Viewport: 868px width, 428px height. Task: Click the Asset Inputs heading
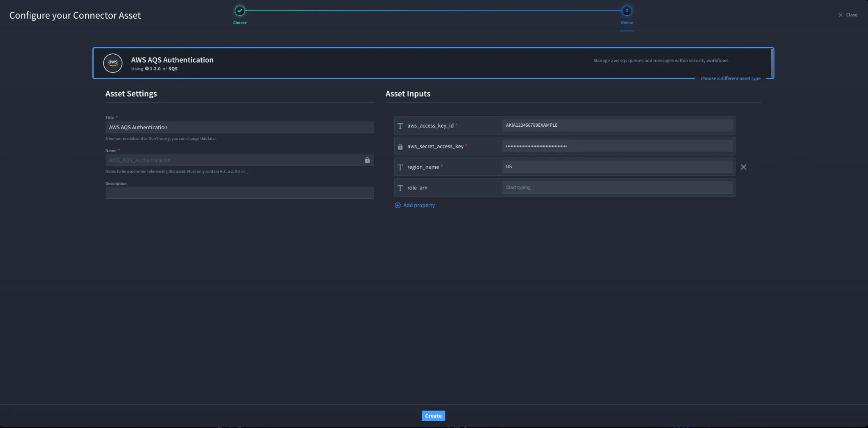click(x=408, y=94)
